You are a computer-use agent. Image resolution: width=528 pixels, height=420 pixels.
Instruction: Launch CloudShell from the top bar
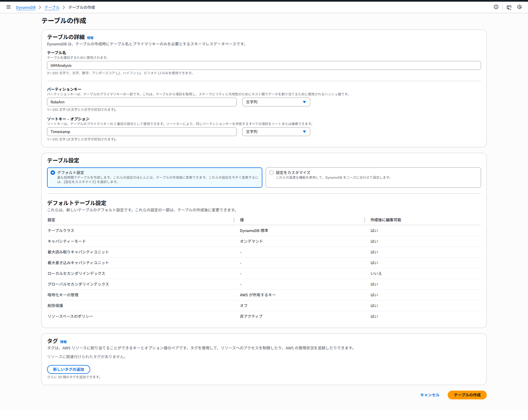pos(508,7)
